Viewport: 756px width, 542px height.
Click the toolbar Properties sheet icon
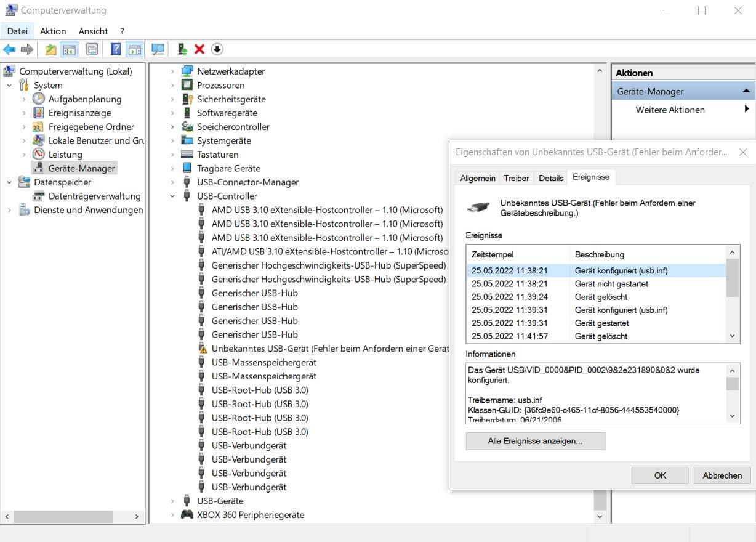click(92, 49)
